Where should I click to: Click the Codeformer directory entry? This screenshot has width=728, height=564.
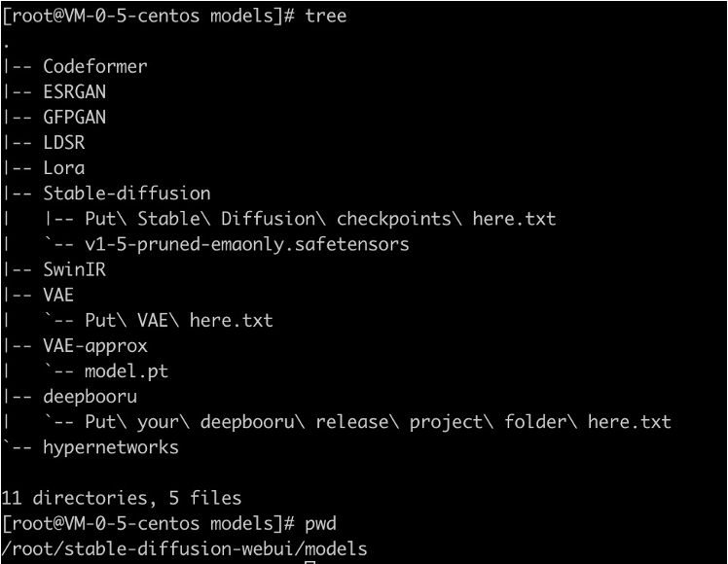tap(95, 67)
